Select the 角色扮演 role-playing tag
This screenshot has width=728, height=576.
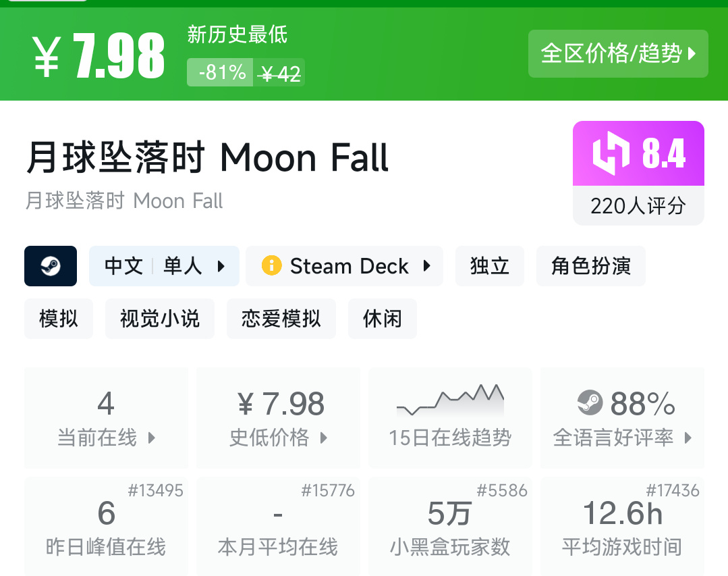coord(591,266)
